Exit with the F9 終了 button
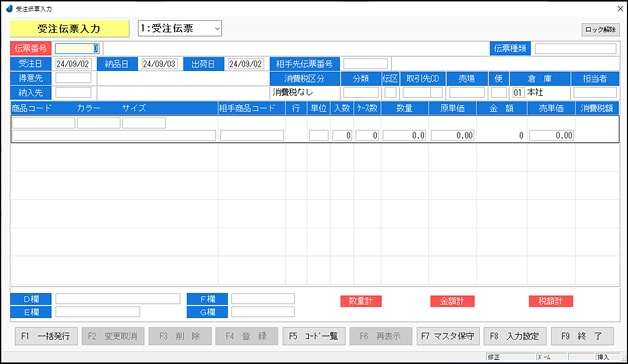 coord(582,336)
